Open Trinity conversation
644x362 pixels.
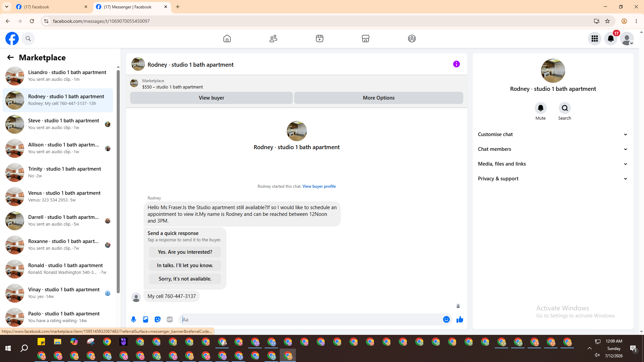click(58, 173)
